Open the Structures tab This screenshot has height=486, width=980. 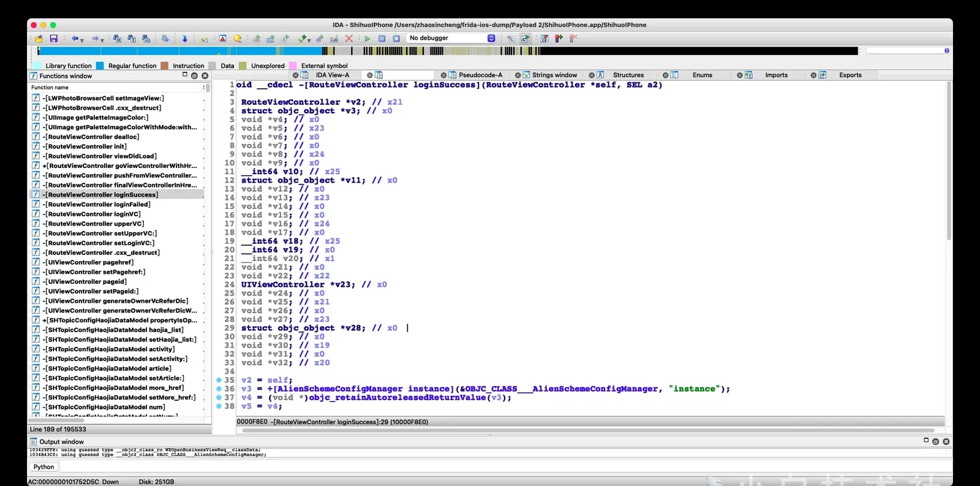click(x=628, y=75)
